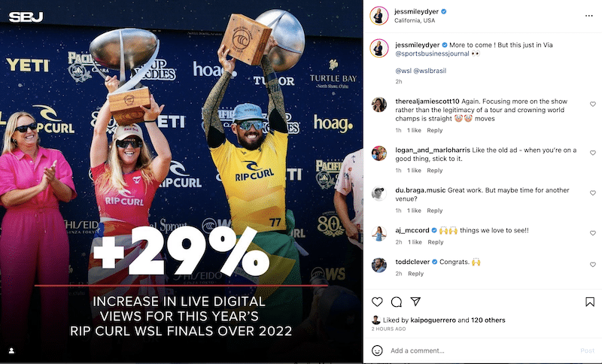Save post with bookmark icon

pos(590,302)
